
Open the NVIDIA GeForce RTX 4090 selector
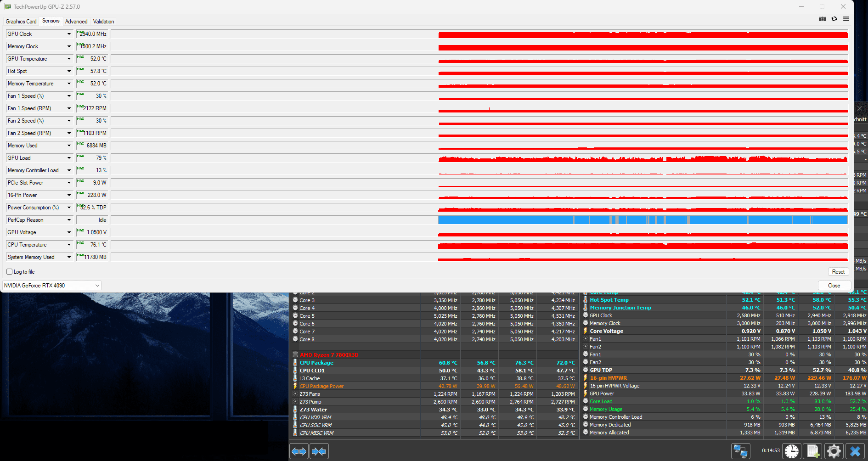52,286
